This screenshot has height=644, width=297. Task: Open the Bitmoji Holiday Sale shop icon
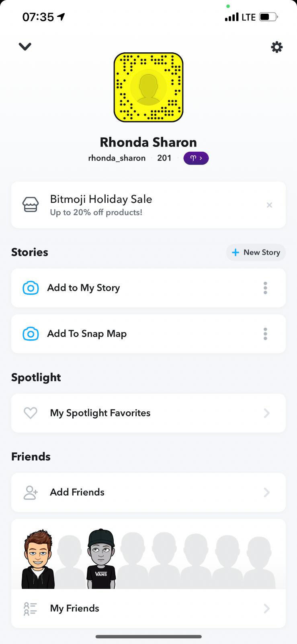coord(31,205)
